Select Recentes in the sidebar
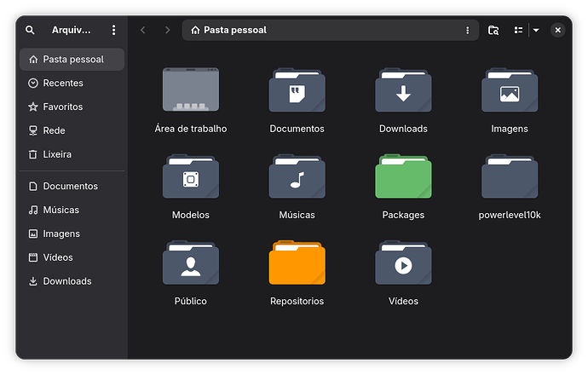 click(62, 84)
